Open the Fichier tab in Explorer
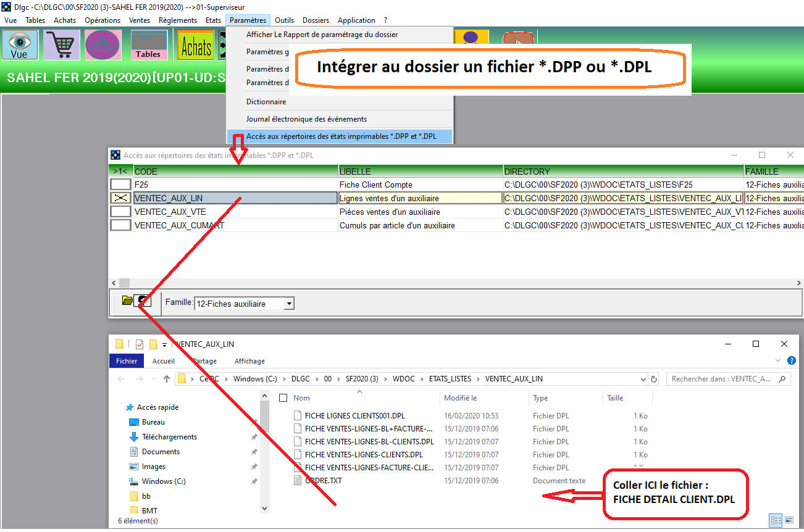Image resolution: width=804 pixels, height=532 pixels. pos(127,361)
